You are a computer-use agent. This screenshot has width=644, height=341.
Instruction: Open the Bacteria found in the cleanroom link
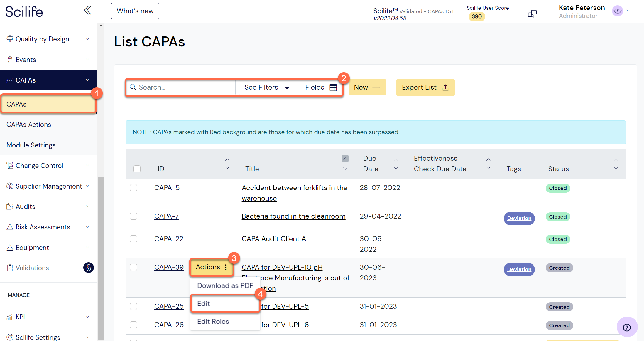click(293, 216)
